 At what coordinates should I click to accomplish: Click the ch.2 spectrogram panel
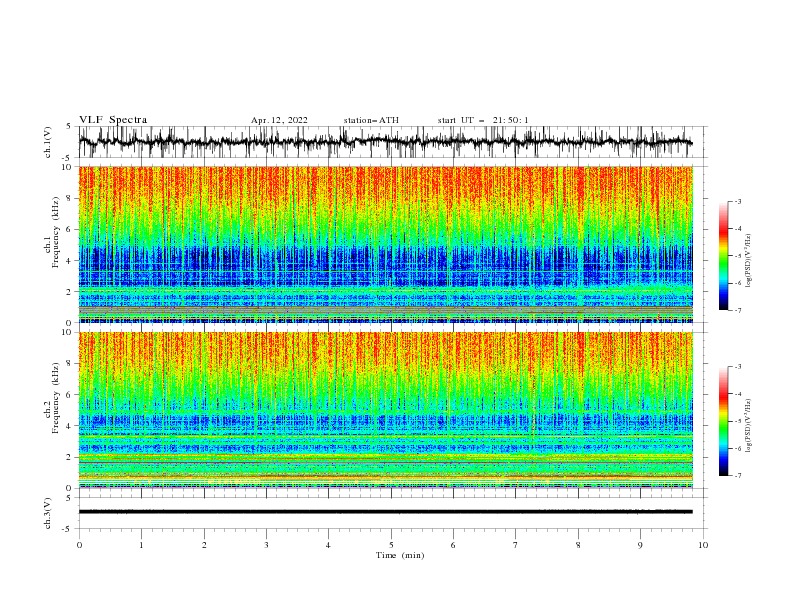pyautogui.click(x=385, y=410)
